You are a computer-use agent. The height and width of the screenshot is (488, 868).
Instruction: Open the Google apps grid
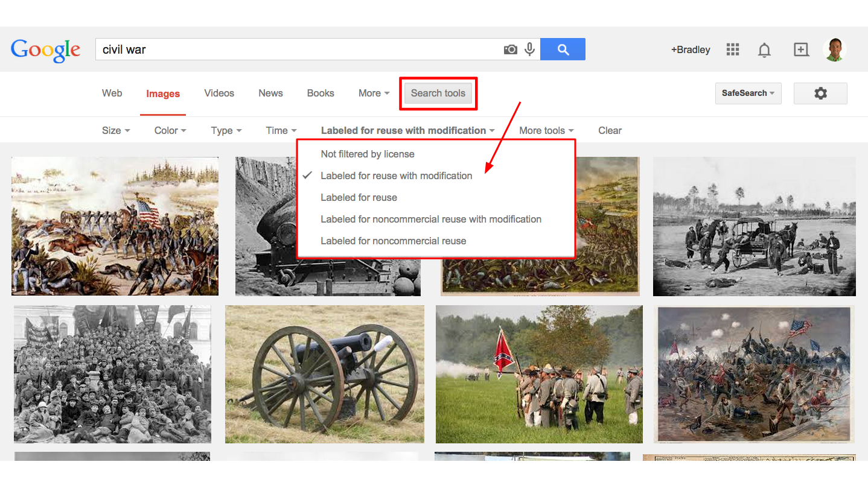point(732,49)
